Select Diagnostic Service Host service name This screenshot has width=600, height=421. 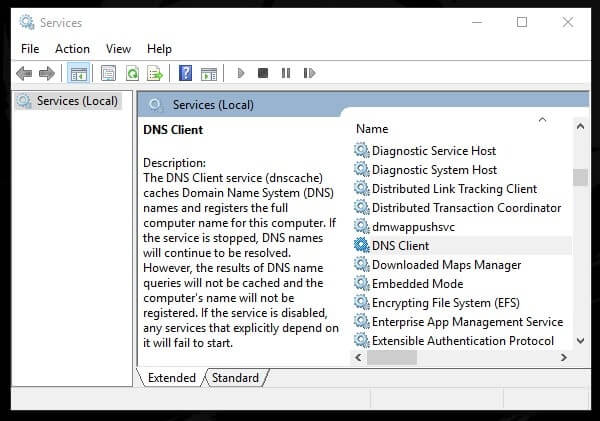[x=434, y=151]
